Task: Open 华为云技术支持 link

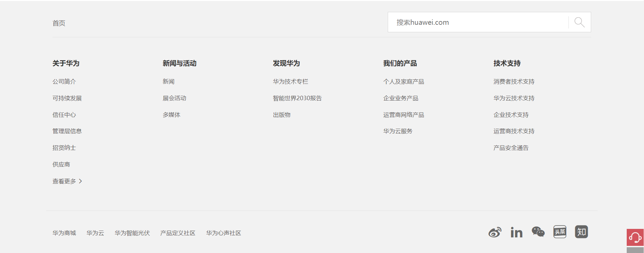Action: coord(514,98)
